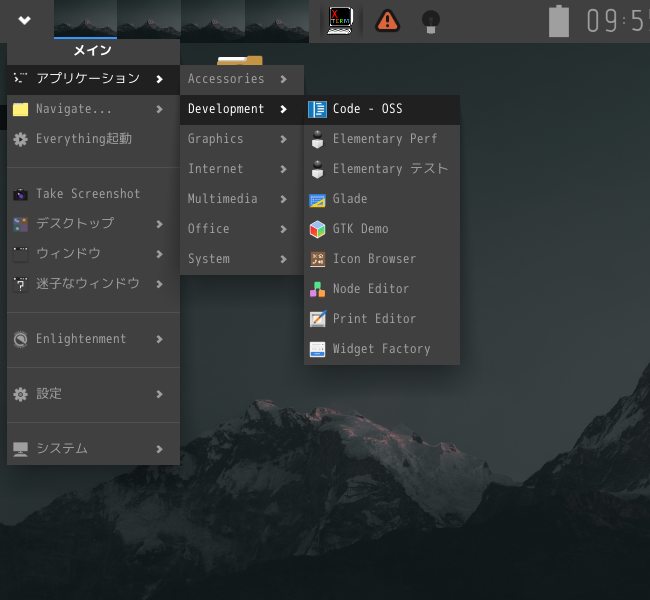The width and height of the screenshot is (650, 600).
Task: Click the Glade icon
Action: pyautogui.click(x=318, y=200)
